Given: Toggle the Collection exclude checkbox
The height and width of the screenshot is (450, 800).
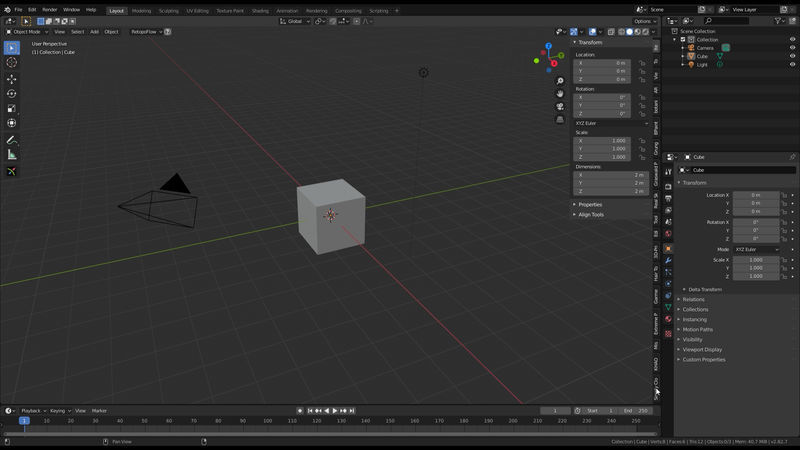Looking at the screenshot, I should pos(683,39).
